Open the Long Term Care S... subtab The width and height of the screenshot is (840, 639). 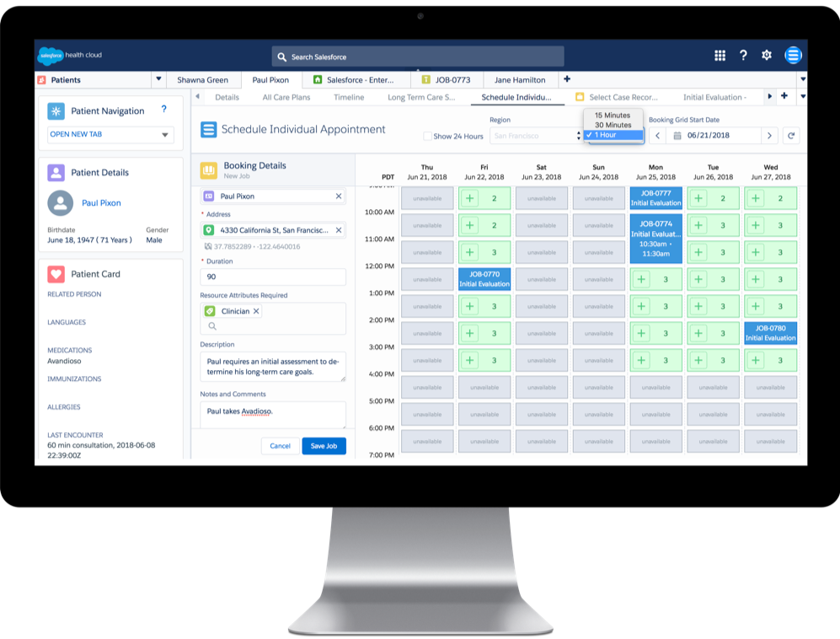(x=421, y=97)
